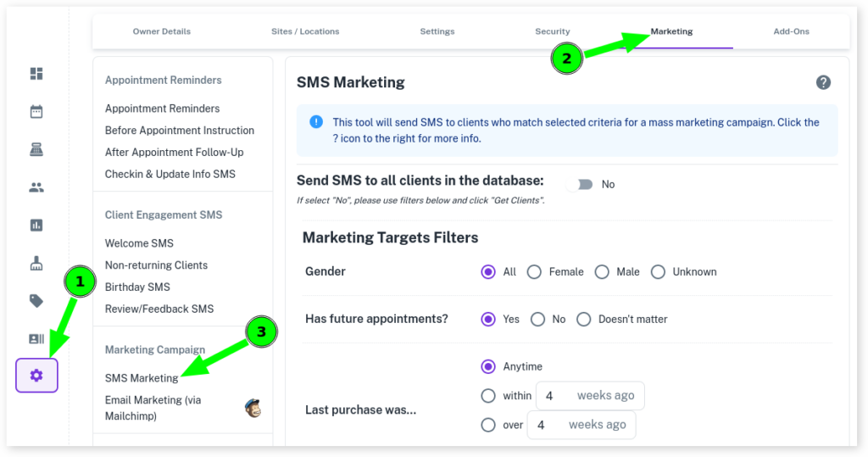Open the dashboard grid icon in sidebar
The width and height of the screenshot is (868, 457).
(36, 74)
